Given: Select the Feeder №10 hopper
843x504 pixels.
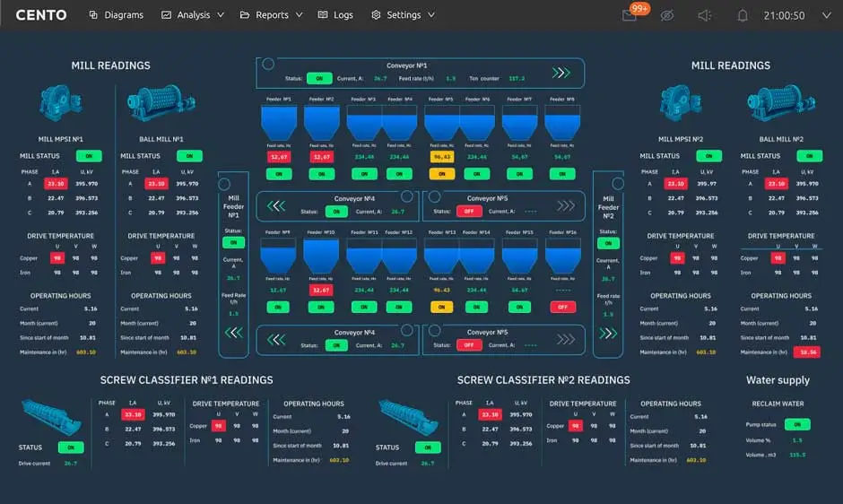Looking at the screenshot, I should (321, 256).
